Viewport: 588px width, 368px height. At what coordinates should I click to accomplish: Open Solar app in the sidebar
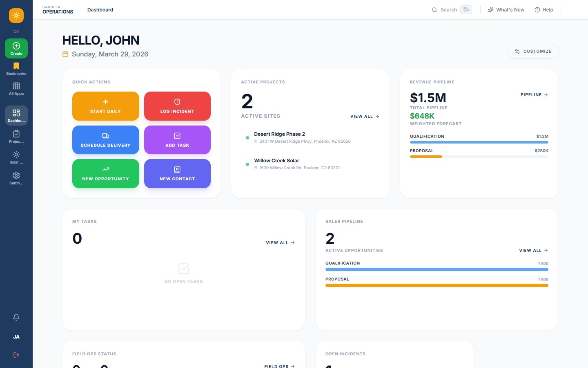tap(16, 157)
